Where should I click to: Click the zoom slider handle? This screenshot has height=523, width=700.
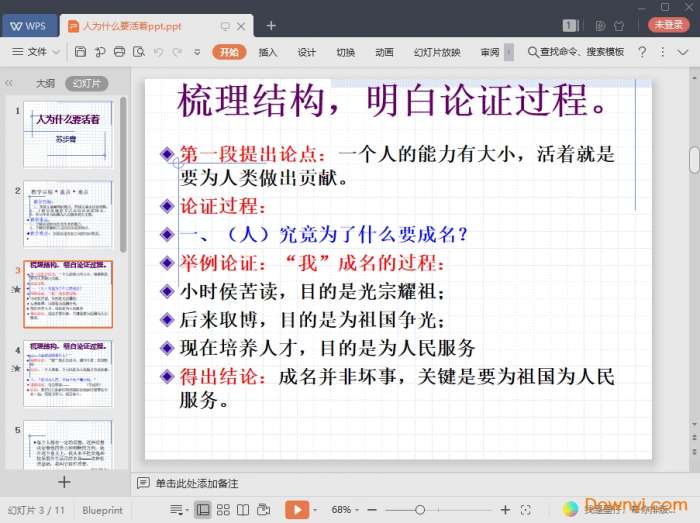[420, 510]
